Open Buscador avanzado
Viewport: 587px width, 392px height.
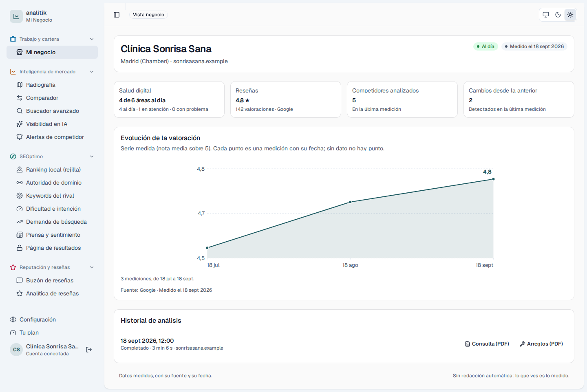tap(52, 111)
